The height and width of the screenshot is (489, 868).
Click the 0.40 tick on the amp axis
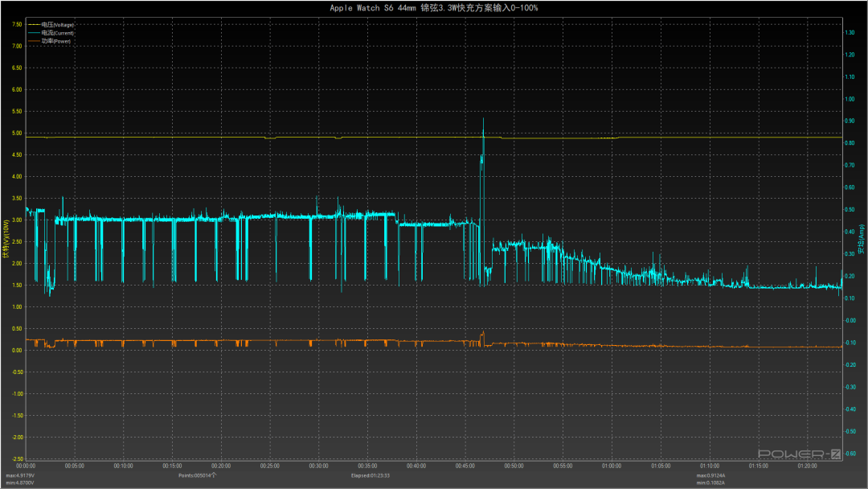click(x=850, y=232)
